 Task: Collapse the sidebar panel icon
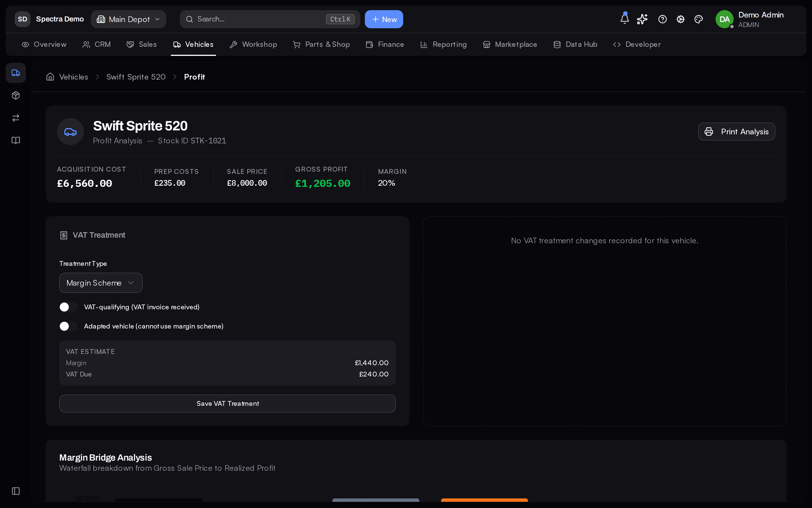[x=16, y=491]
